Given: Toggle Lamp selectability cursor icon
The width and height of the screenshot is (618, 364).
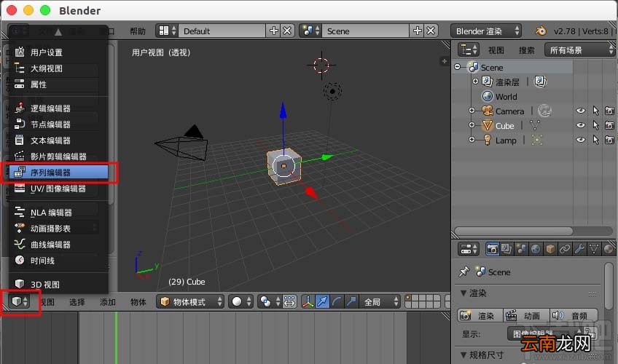Looking at the screenshot, I should (595, 140).
